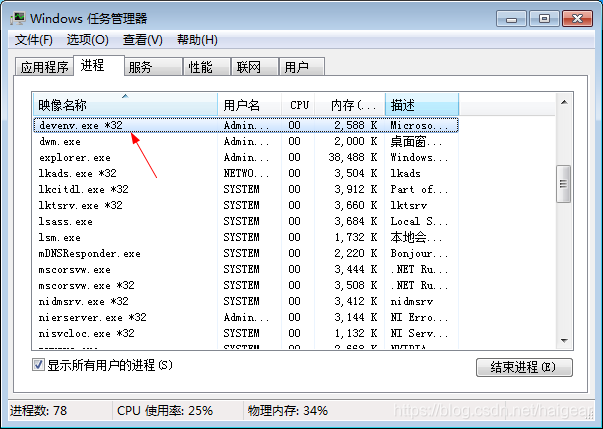Open the 帮助(H) menu
Image resolution: width=603 pixels, height=429 pixels.
[197, 40]
